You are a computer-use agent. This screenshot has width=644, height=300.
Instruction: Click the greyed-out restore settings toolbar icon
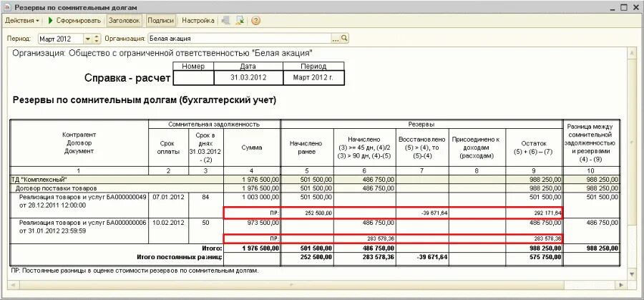point(225,21)
